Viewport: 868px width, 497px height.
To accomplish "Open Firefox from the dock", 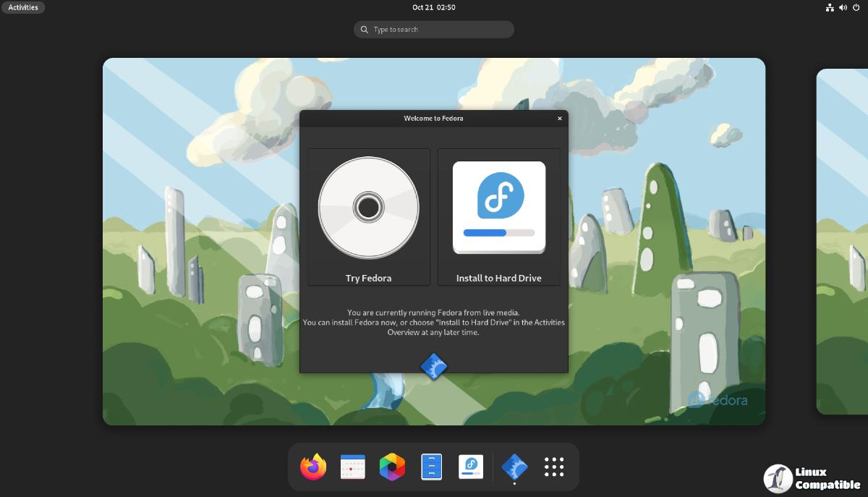I will click(313, 467).
